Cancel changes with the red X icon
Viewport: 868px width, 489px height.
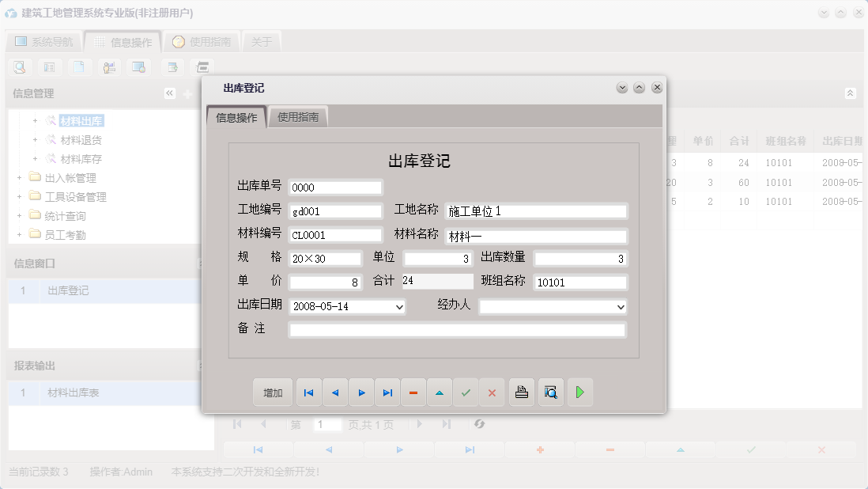492,392
